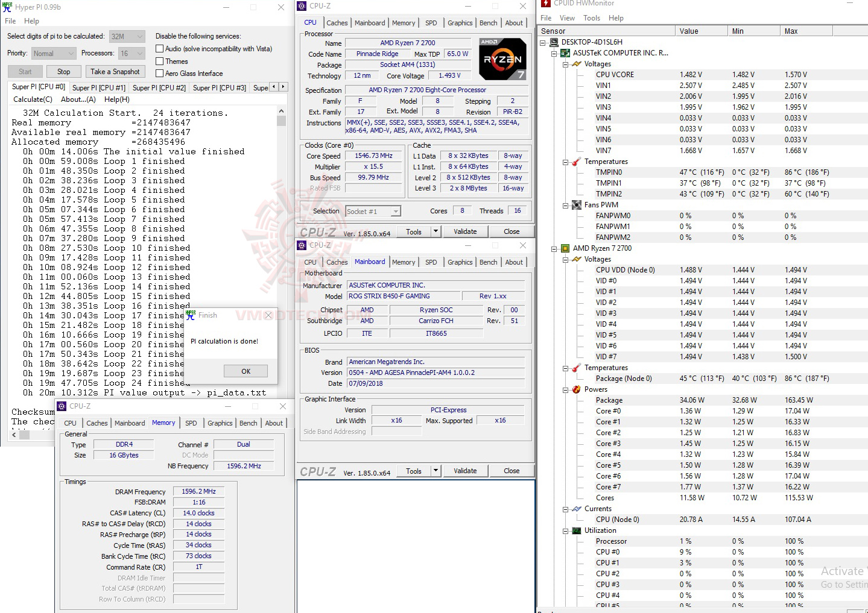868x613 pixels.
Task: Open the Processors 16 dropdown
Action: point(131,53)
